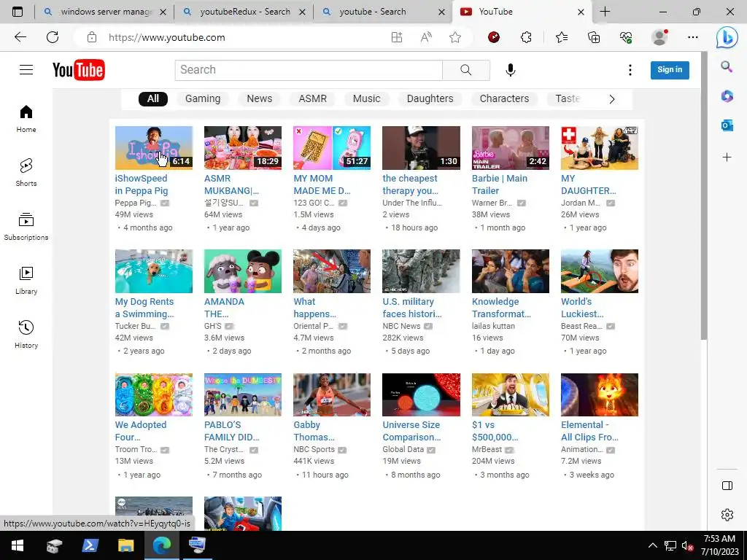
Task: Open U.S. military faces histori... video link
Action: 412,308
